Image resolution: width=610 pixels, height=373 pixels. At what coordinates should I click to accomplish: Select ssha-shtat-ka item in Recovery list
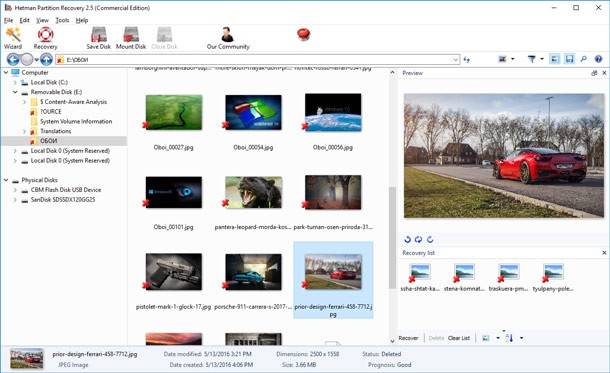click(x=420, y=277)
